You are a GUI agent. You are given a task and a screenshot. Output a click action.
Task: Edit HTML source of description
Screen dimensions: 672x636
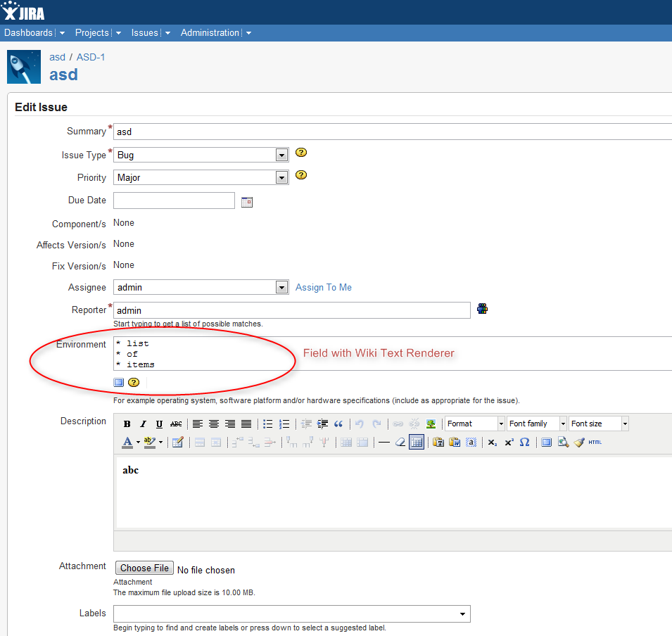(595, 443)
